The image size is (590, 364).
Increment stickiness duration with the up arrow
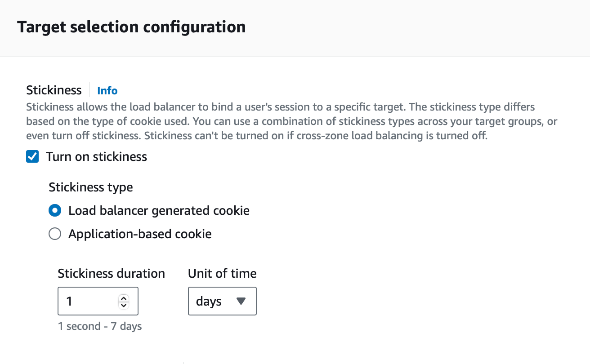point(123,298)
